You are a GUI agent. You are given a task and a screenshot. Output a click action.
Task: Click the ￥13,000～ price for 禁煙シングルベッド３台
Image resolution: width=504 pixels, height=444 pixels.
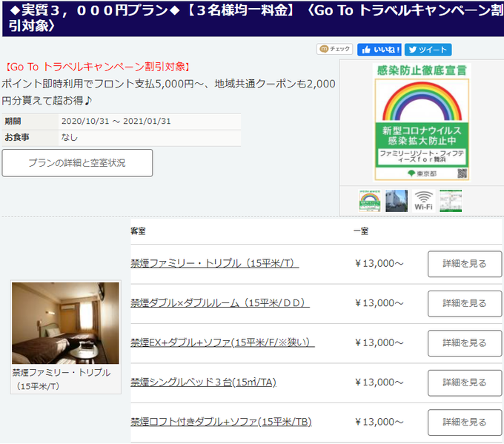pyautogui.click(x=379, y=382)
